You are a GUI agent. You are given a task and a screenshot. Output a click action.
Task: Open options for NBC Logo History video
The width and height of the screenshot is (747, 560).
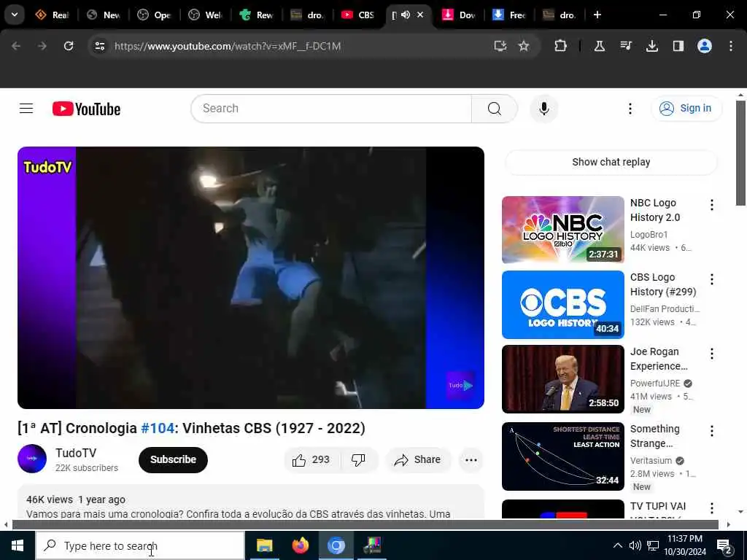[x=712, y=205]
